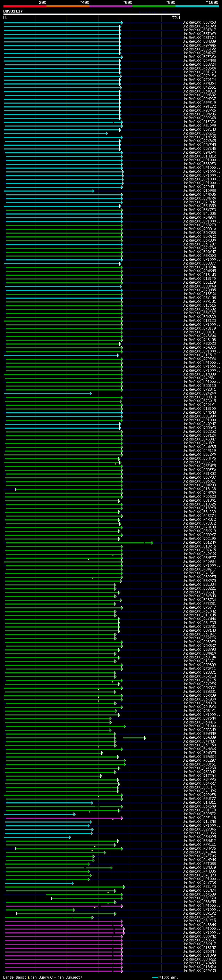Select the UniRef100_A7RLE1 label
The width and height of the screenshot is (222, 980).
(x=199, y=844)
